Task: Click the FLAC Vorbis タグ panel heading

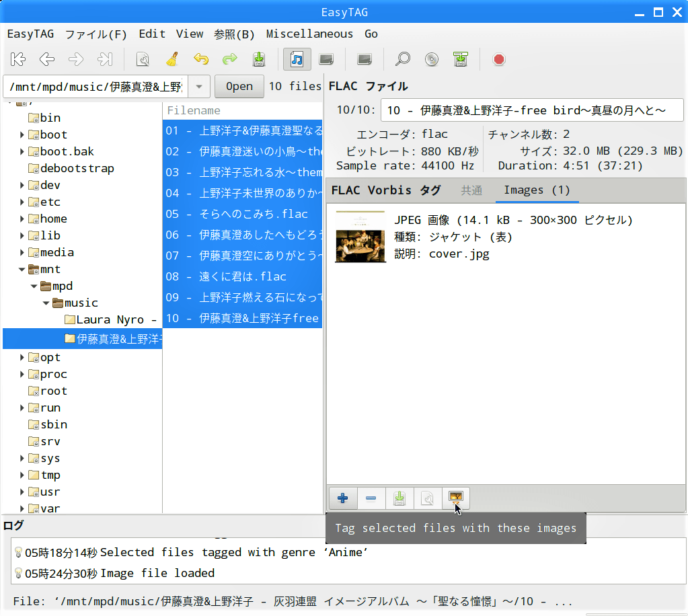Action: point(386,190)
